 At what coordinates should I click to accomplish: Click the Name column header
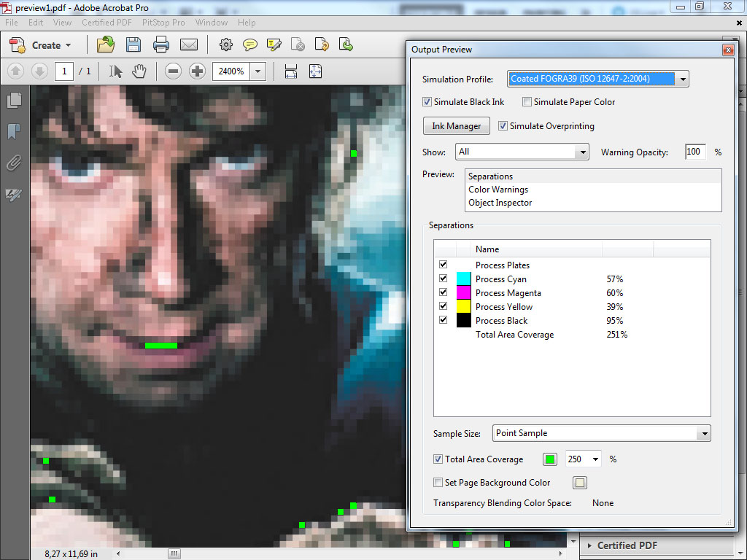tap(536, 249)
